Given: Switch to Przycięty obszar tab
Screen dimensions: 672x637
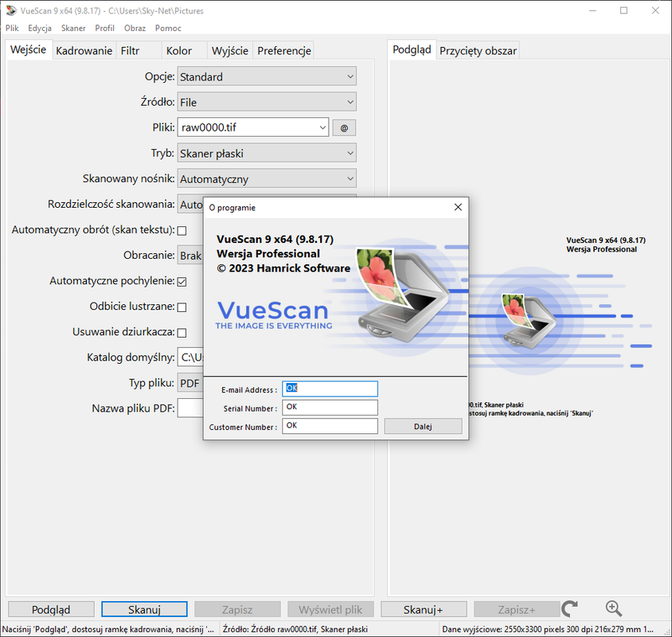Looking at the screenshot, I should click(x=478, y=51).
